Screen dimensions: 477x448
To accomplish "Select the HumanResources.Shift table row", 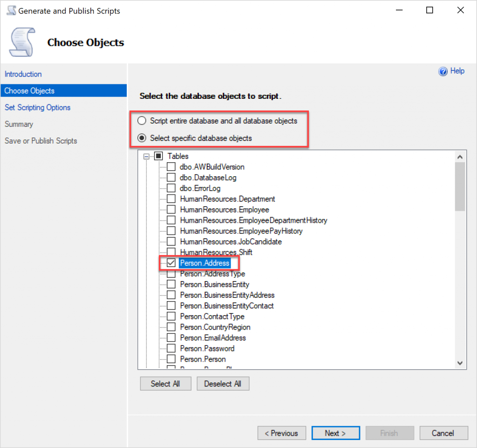I will click(216, 252).
